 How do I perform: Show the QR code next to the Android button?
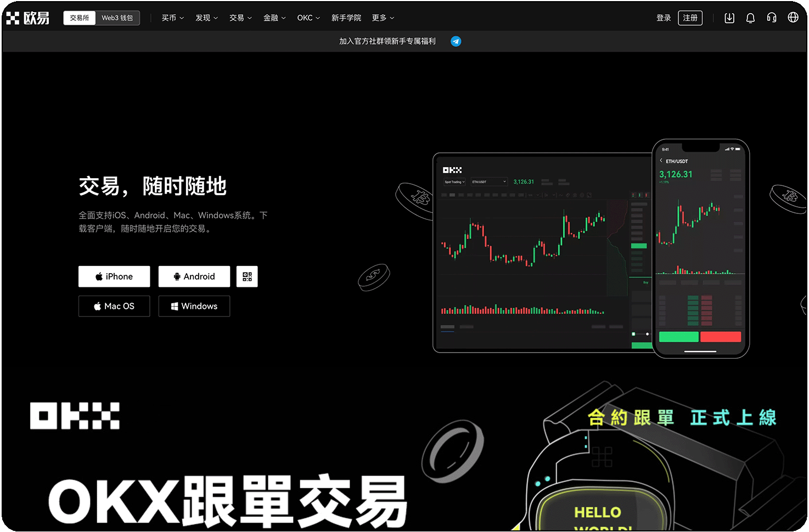pyautogui.click(x=247, y=276)
